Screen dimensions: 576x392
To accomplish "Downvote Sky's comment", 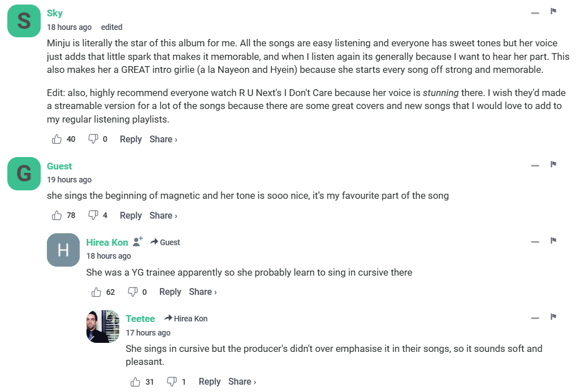I will [x=93, y=139].
